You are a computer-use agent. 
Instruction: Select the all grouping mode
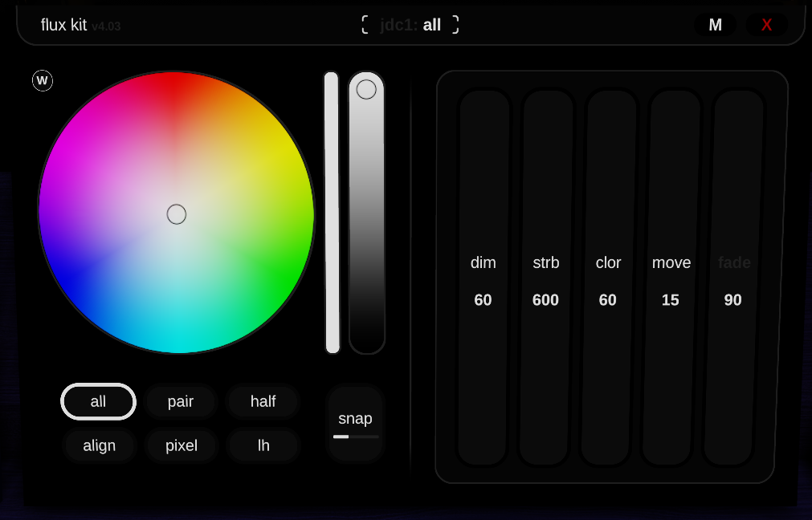coord(98,401)
